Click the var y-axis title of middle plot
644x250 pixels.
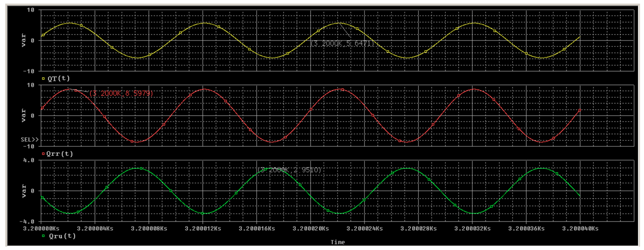23,115
